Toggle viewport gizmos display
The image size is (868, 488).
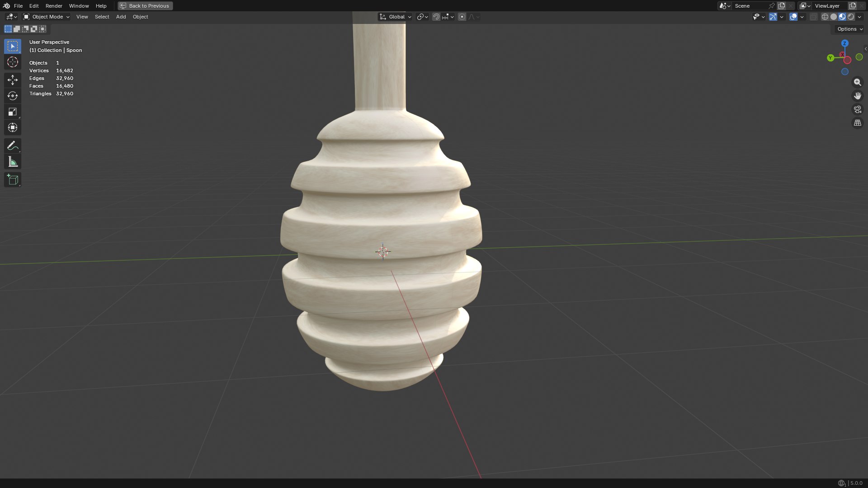773,17
